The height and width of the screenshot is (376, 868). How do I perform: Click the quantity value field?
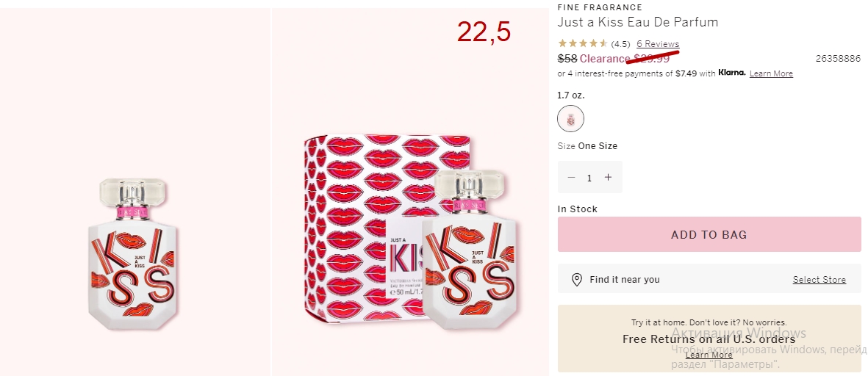[x=589, y=178]
